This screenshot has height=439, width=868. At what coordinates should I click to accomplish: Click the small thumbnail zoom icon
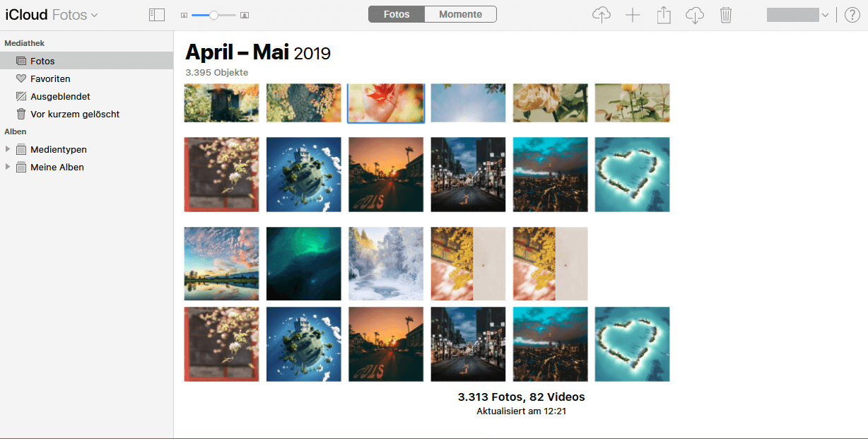click(184, 15)
